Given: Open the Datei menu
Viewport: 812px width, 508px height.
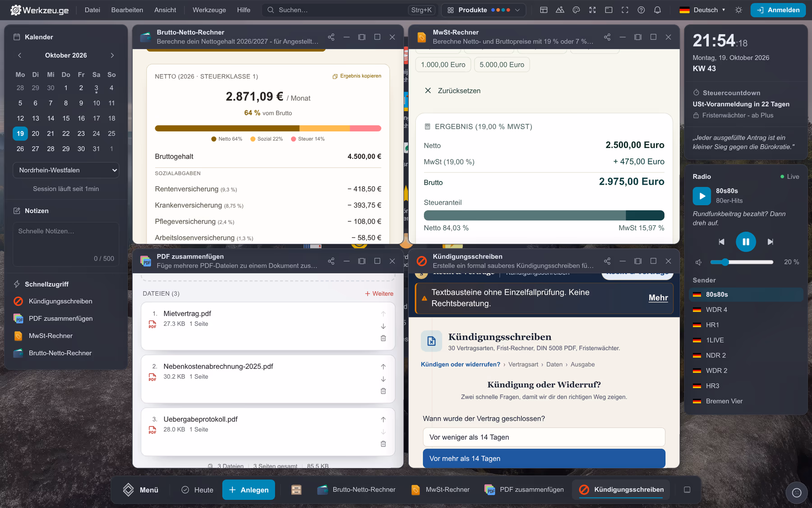Looking at the screenshot, I should click(92, 10).
